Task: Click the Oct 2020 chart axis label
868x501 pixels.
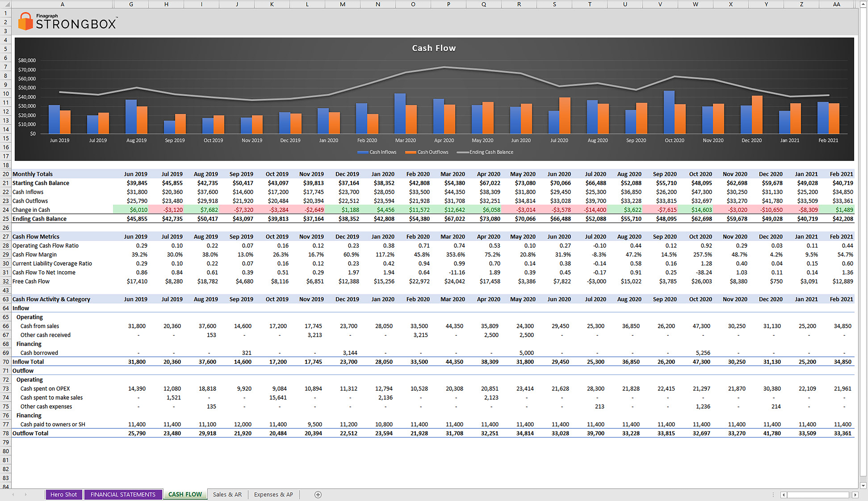Action: tap(674, 140)
